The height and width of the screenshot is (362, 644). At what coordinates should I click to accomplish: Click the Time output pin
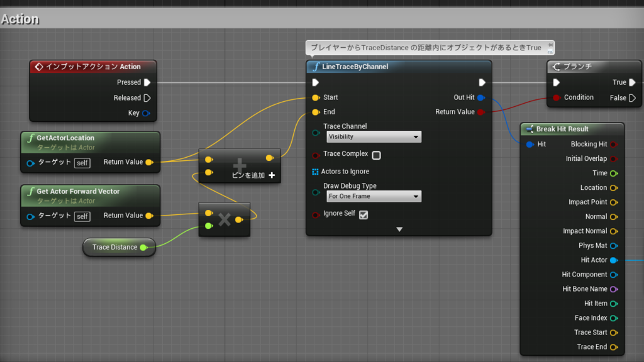614,173
